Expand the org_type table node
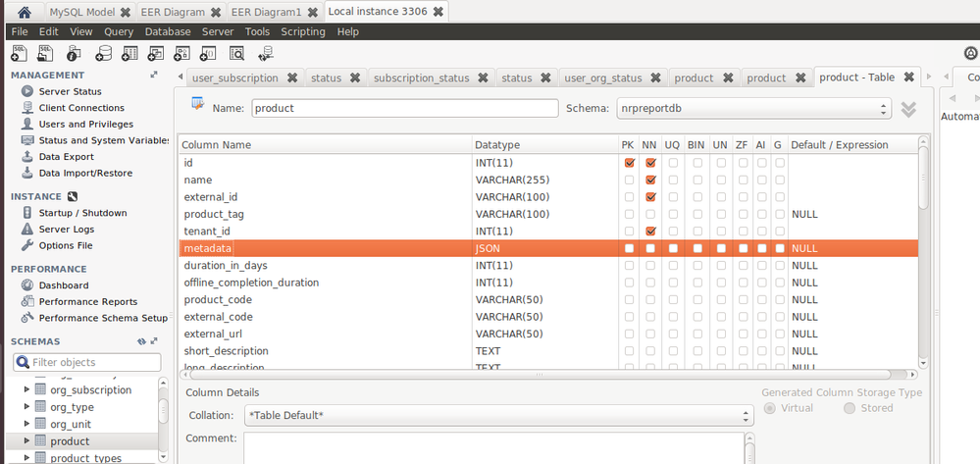 pyautogui.click(x=26, y=406)
